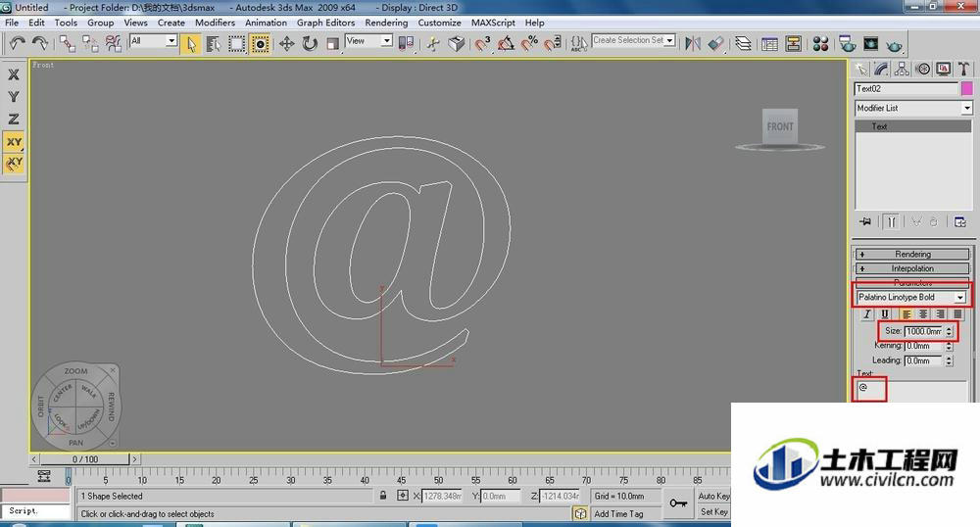Viewport: 980px width, 527px height.
Task: Open the Material Editor spheres icon
Action: point(820,44)
